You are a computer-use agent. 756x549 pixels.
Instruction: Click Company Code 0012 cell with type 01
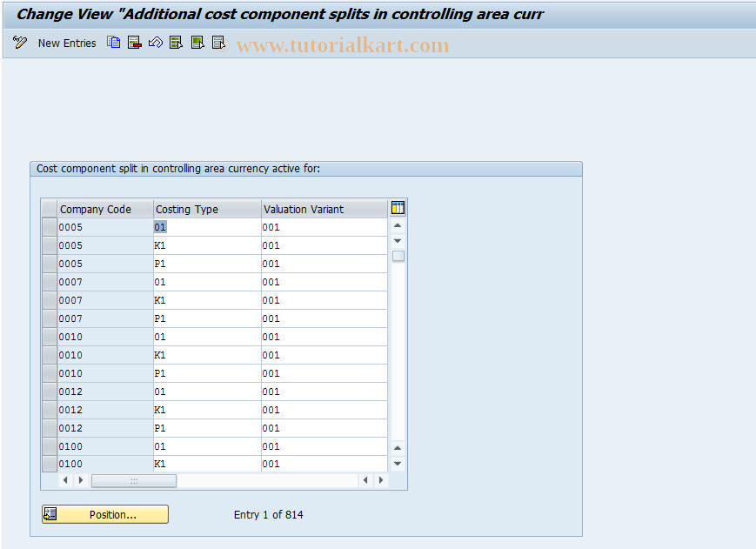(105, 392)
